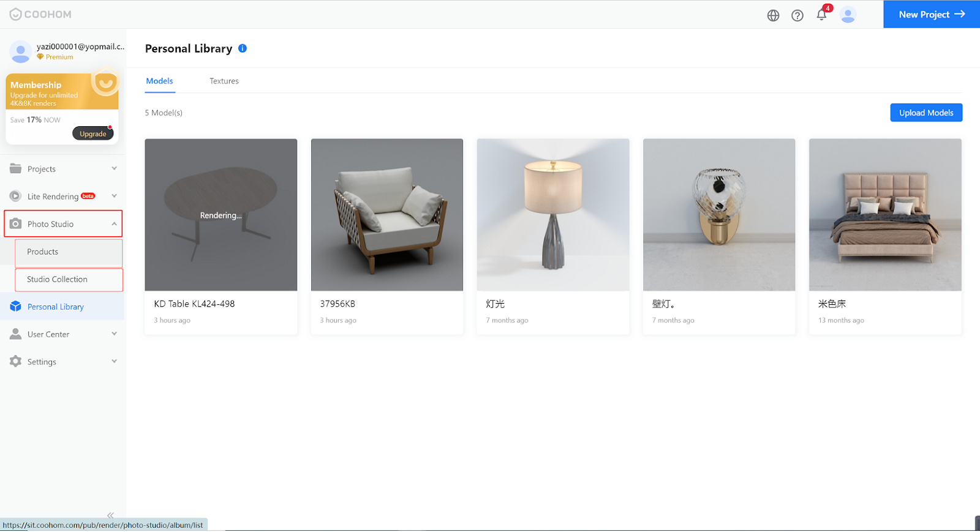The image size is (980, 532).
Task: Click the yazi000001@yopmail account email
Action: (80, 47)
